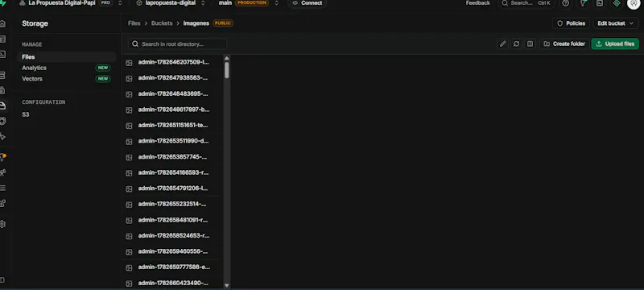Open S3 configuration item
The width and height of the screenshot is (644, 290).
(26, 114)
